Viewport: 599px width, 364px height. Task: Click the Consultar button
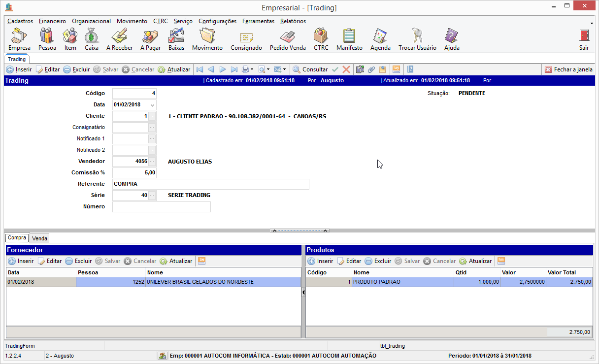click(x=310, y=69)
